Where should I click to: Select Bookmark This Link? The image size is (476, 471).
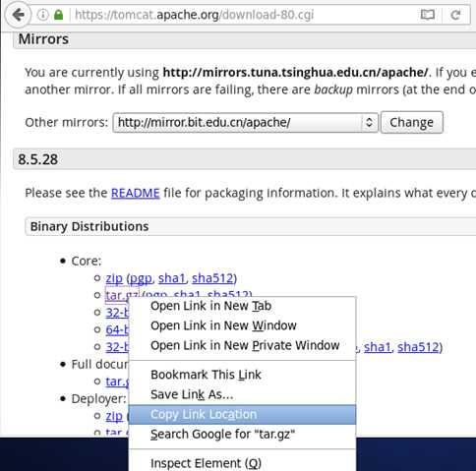coord(242,375)
